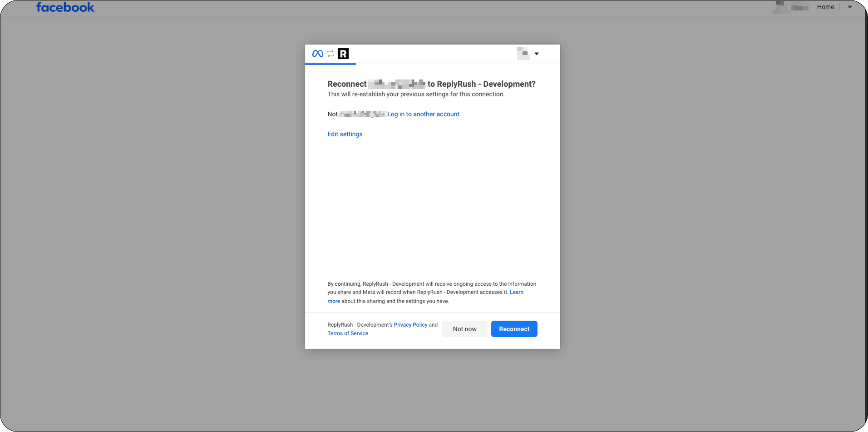
Task: Click the blue Reconnect button
Action: pos(514,329)
